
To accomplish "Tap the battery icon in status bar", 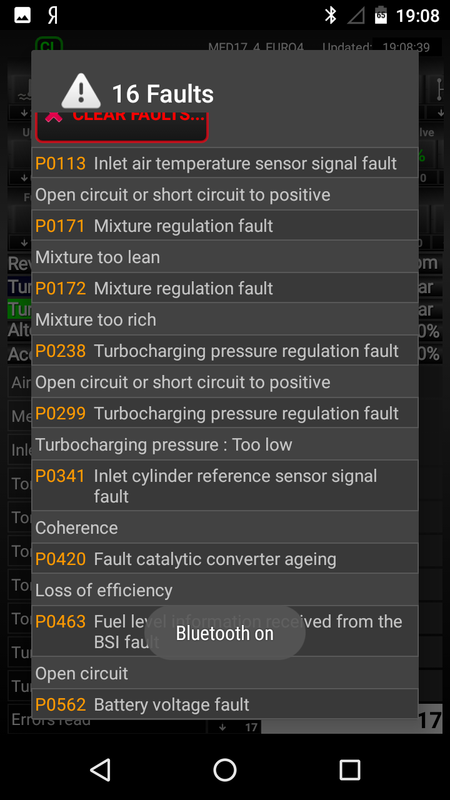I will click(x=381, y=15).
